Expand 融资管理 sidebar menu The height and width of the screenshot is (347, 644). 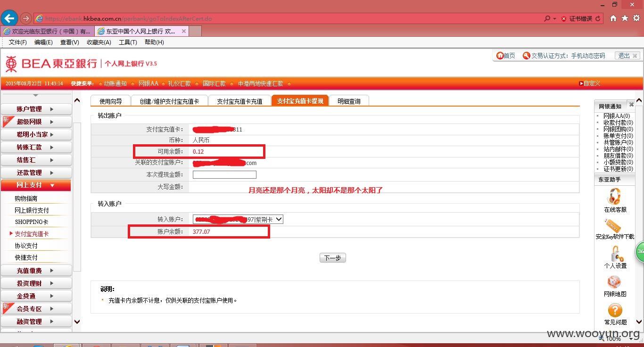click(x=36, y=322)
